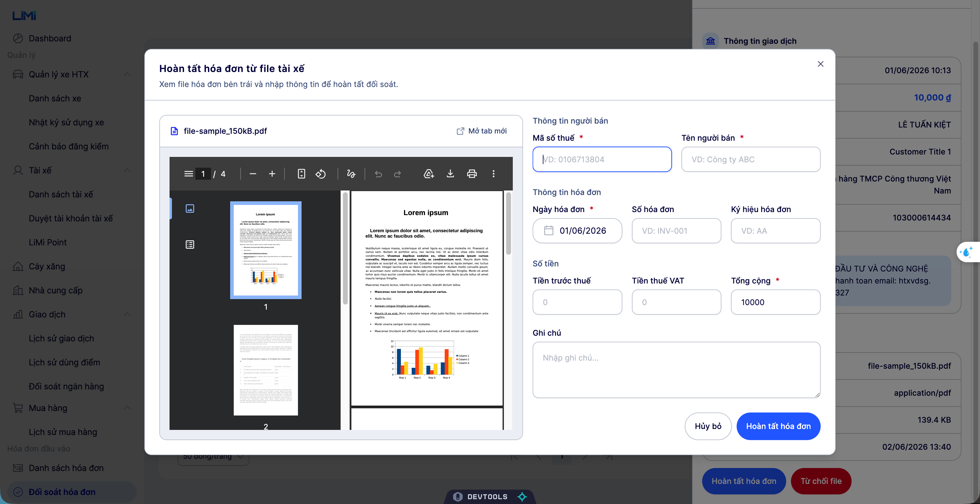
Task: Open the DEVTOOLS bar
Action: click(490, 496)
